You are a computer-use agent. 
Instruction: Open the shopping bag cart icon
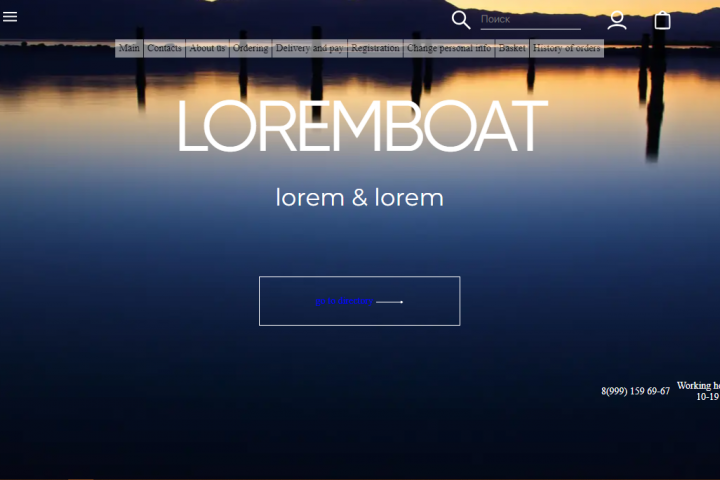662,21
